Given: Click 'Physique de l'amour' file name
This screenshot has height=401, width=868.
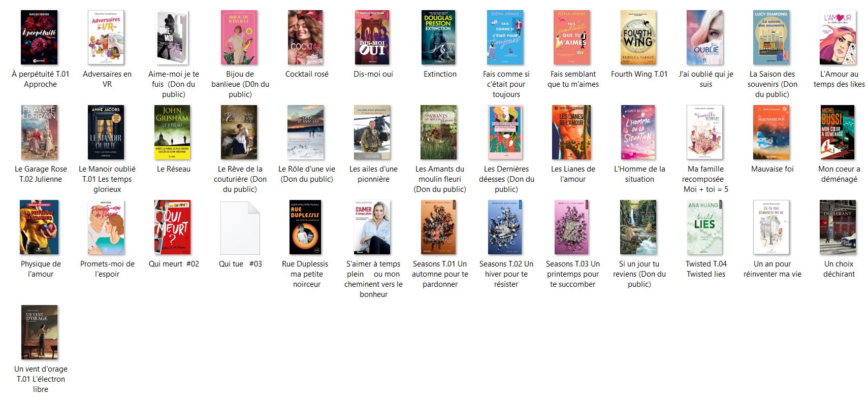Looking at the screenshot, I should 41,269.
